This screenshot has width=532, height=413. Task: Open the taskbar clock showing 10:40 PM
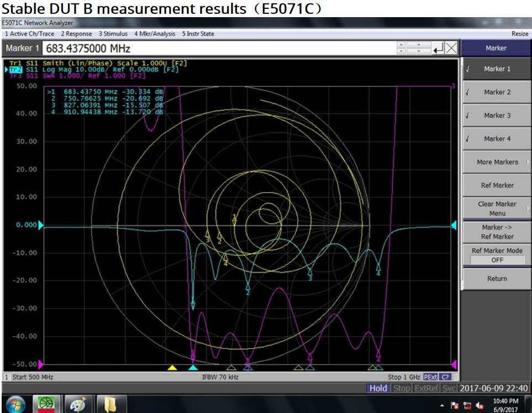505,405
